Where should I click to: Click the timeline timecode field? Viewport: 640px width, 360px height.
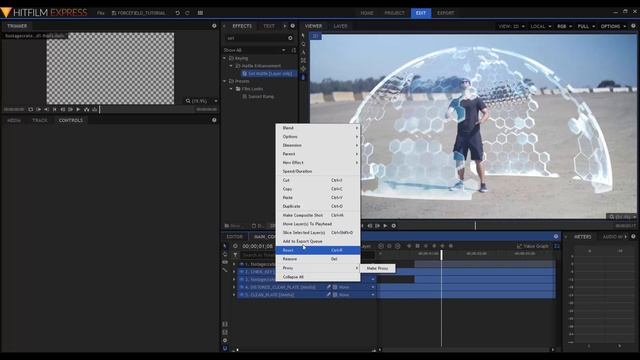click(x=258, y=246)
